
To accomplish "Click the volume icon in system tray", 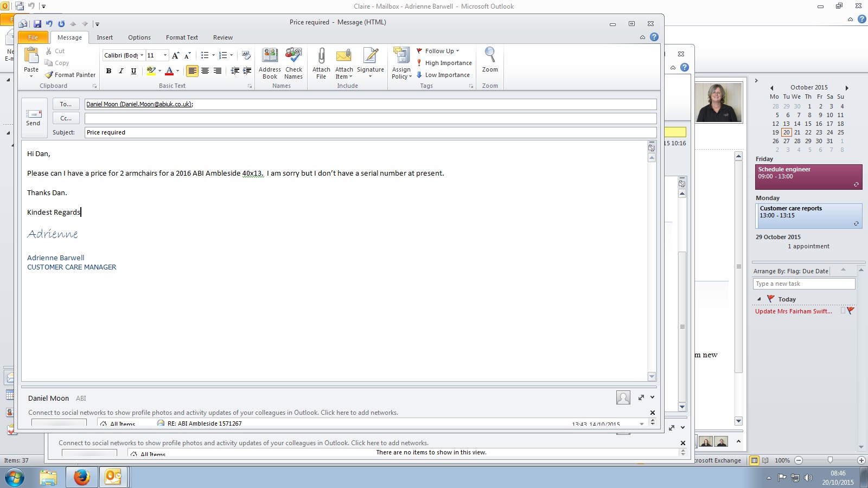I will [x=808, y=478].
